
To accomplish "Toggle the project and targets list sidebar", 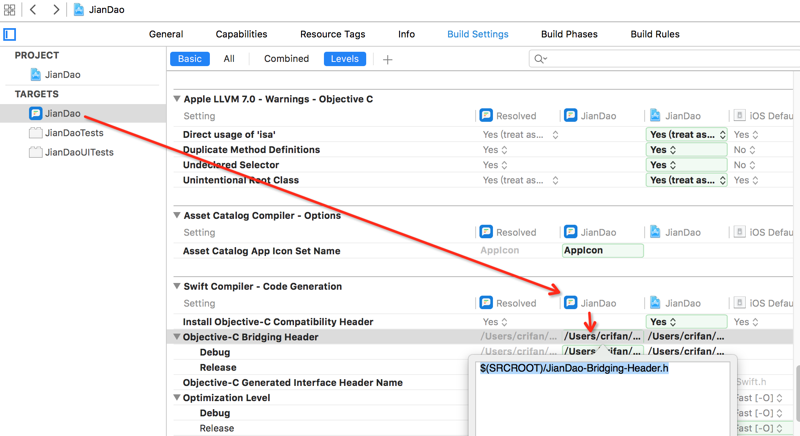I will tap(10, 35).
